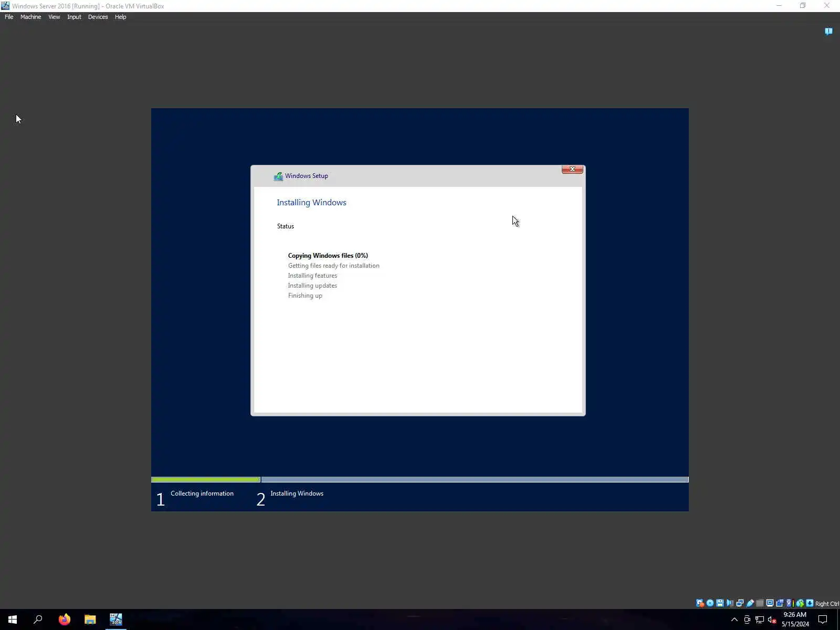Screen dimensions: 840x630
Task: Open the Action Center notifications icon
Action: [x=823, y=619]
